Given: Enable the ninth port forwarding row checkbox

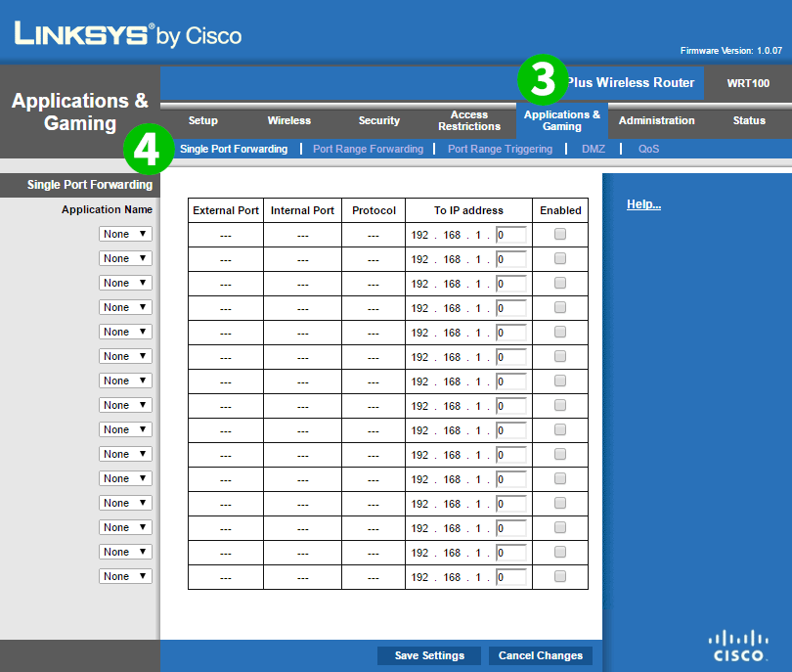Looking at the screenshot, I should 560,429.
